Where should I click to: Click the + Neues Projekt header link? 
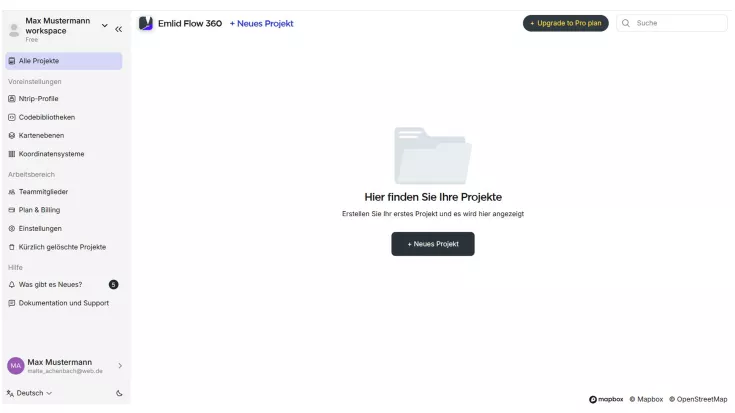pyautogui.click(x=261, y=23)
